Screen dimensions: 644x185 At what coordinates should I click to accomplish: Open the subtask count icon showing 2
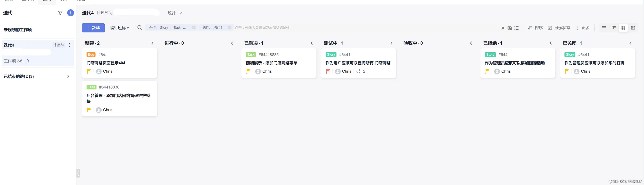(358, 71)
